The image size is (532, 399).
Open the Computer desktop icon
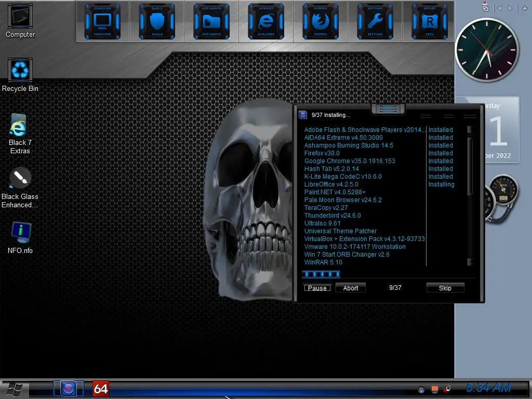(20, 20)
